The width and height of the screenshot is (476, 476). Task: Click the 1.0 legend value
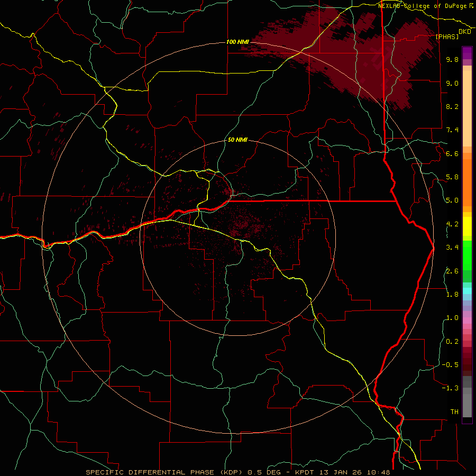452,318
